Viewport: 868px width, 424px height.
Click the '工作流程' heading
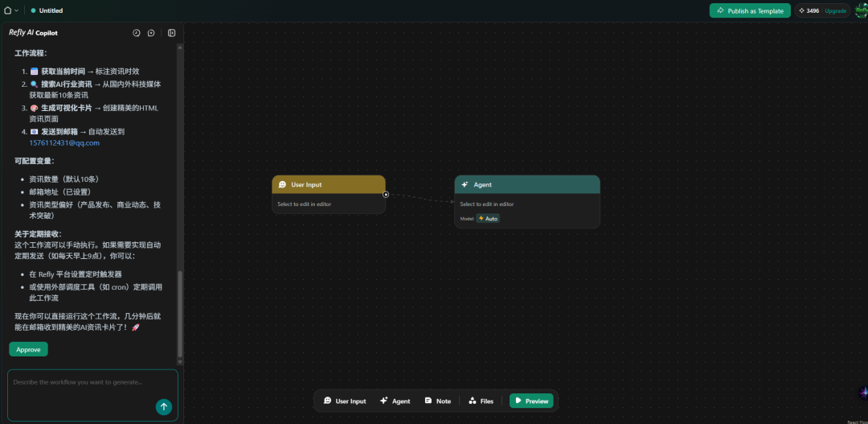[31, 53]
